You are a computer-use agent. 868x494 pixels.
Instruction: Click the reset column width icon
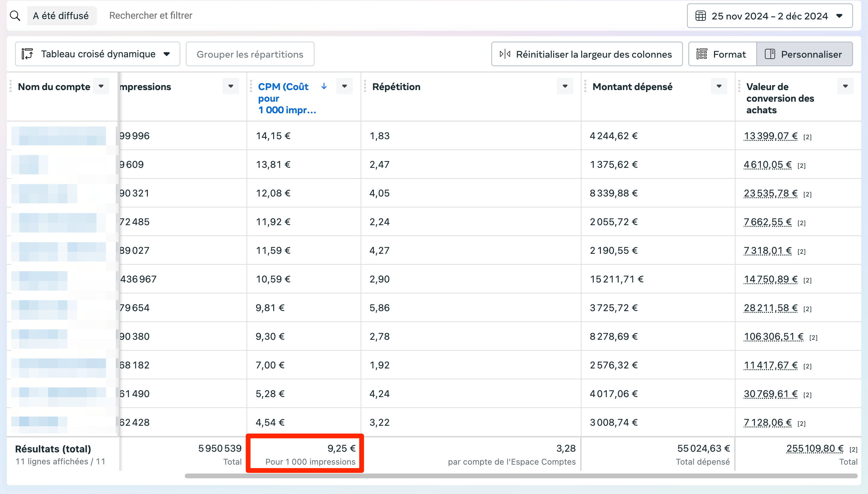505,54
